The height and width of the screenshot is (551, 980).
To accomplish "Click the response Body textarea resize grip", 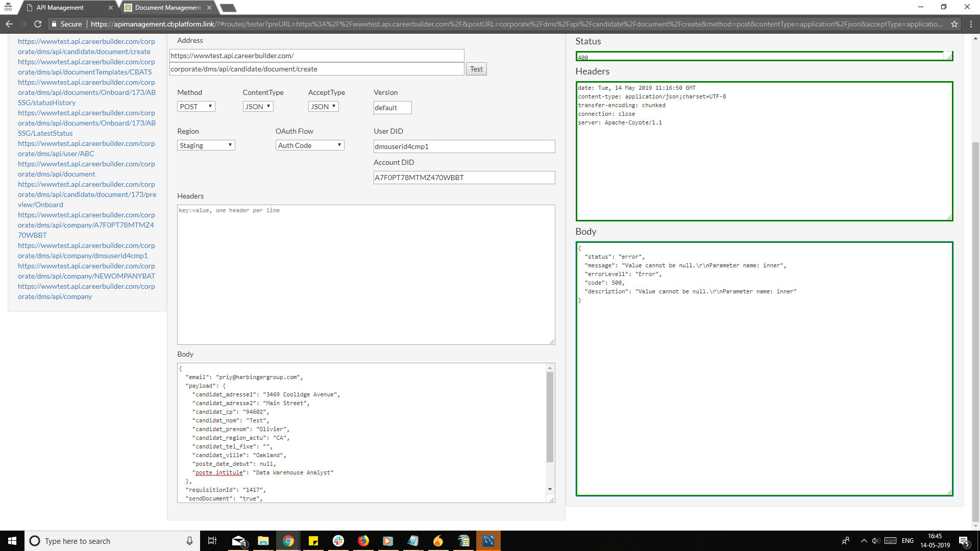I will [949, 492].
